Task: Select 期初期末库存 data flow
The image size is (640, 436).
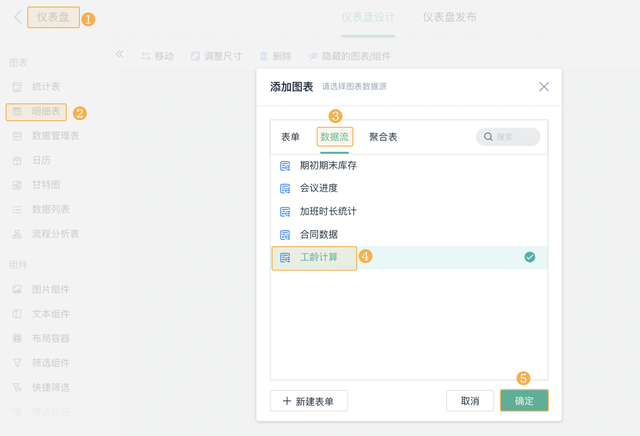Action: pyautogui.click(x=409, y=165)
